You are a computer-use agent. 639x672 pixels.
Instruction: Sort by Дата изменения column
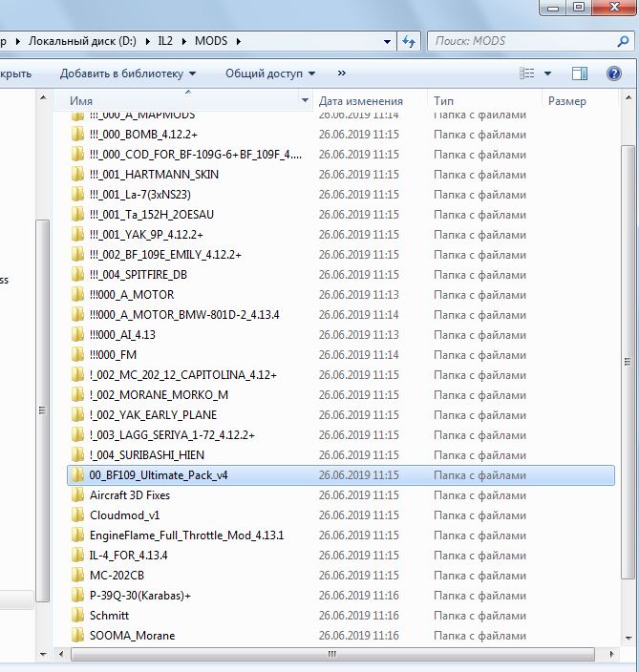(361, 101)
